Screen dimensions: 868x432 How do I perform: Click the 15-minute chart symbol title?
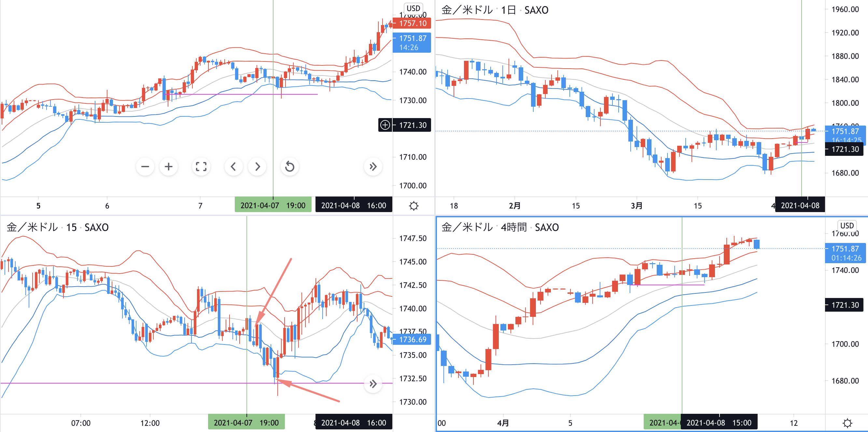pos(32,227)
